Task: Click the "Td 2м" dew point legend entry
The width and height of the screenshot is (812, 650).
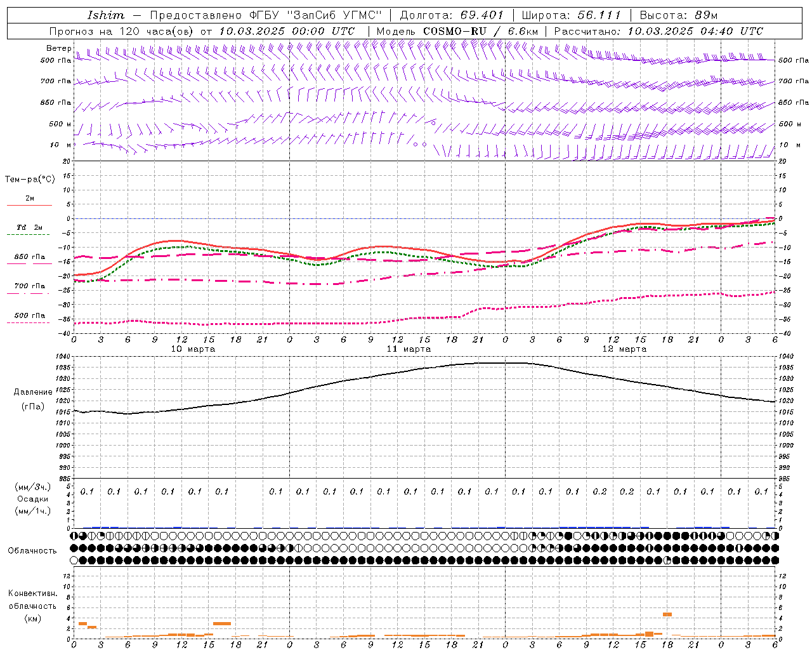Action: 29,227
